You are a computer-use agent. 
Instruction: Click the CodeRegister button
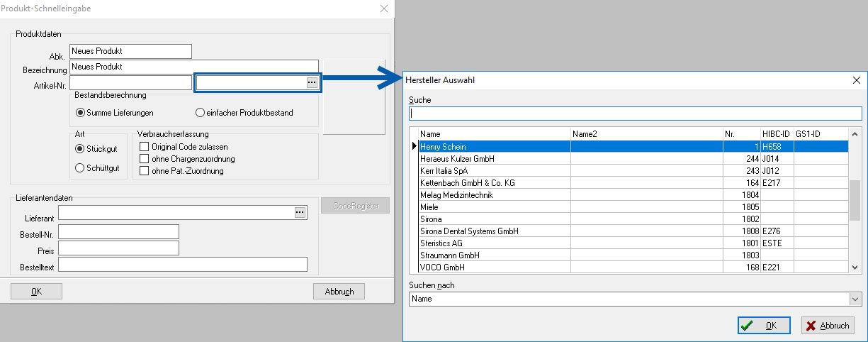355,206
